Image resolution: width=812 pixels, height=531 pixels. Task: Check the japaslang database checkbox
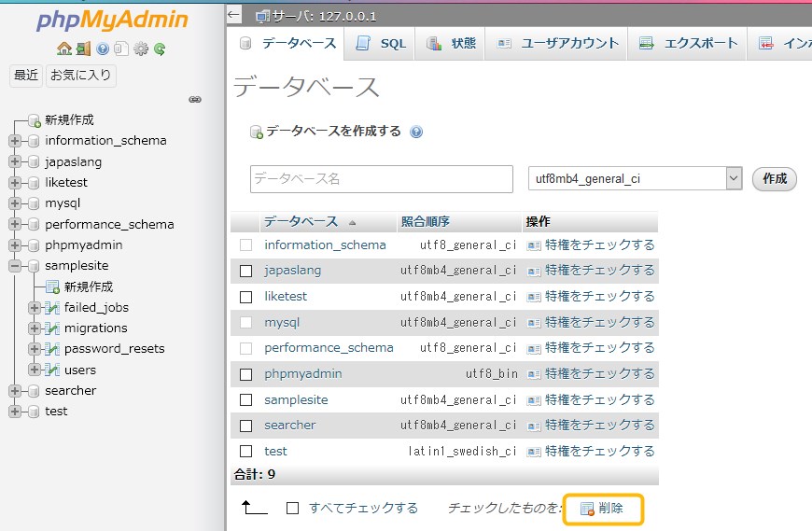click(x=246, y=271)
